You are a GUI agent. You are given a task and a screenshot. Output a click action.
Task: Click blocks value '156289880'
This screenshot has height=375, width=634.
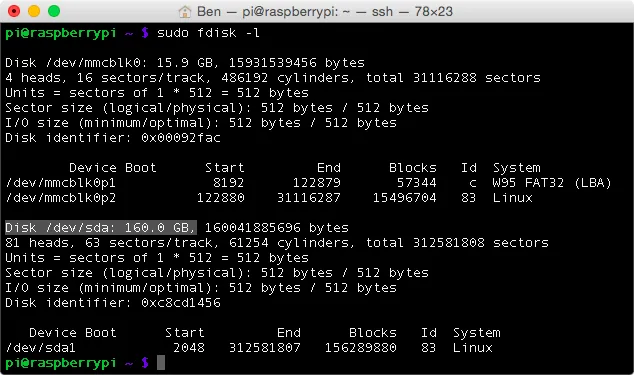[361, 348]
